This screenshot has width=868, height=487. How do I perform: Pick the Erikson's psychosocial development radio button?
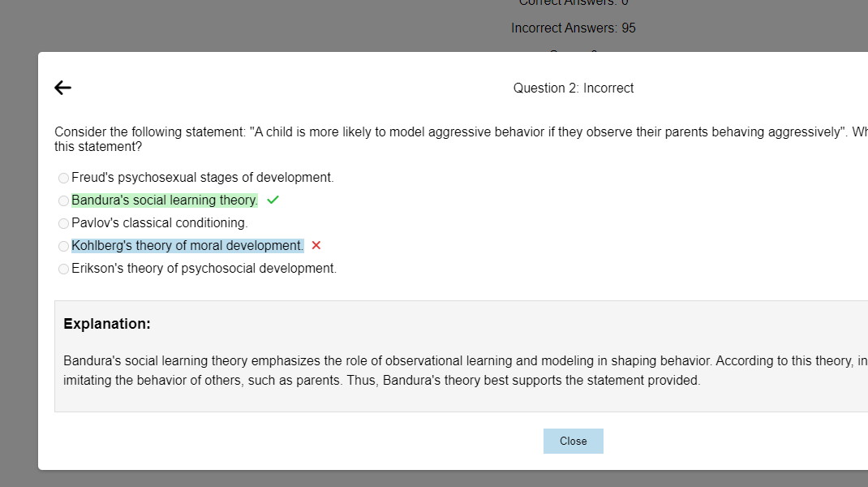[x=63, y=269]
